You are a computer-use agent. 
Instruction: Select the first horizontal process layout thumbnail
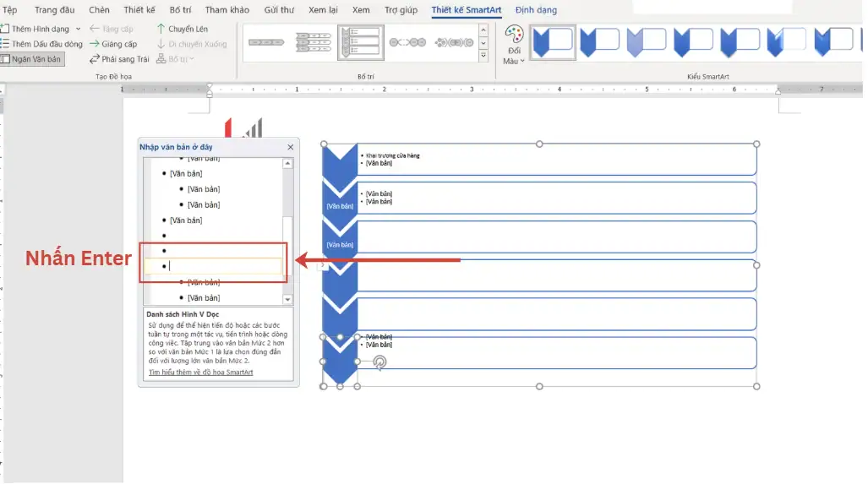pyautogui.click(x=266, y=42)
